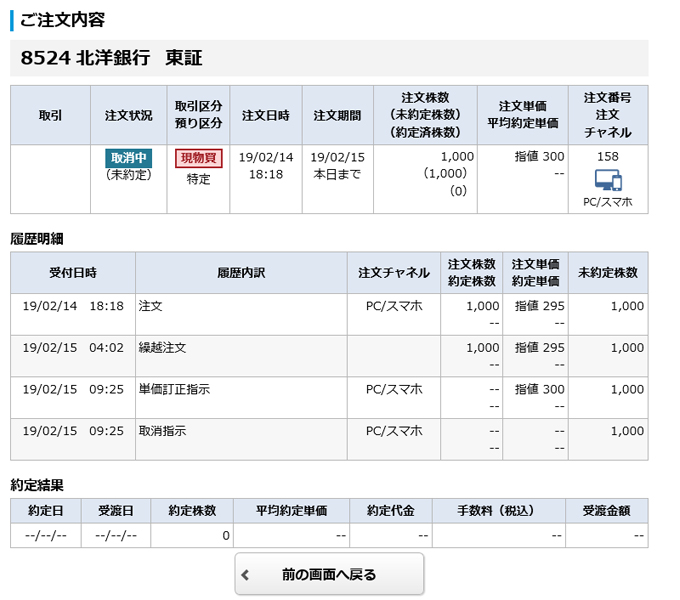The width and height of the screenshot is (680, 600).
Task: Click the 履歴明細 section heading
Action: (x=37, y=239)
